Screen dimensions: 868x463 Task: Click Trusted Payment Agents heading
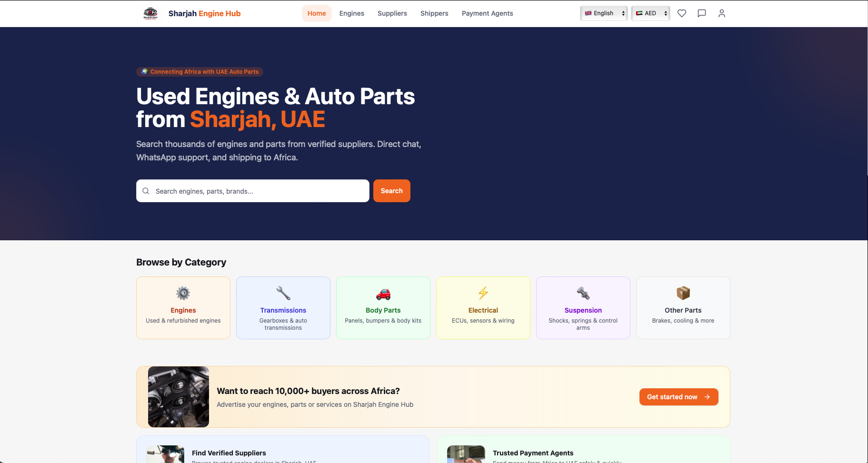pos(533,453)
